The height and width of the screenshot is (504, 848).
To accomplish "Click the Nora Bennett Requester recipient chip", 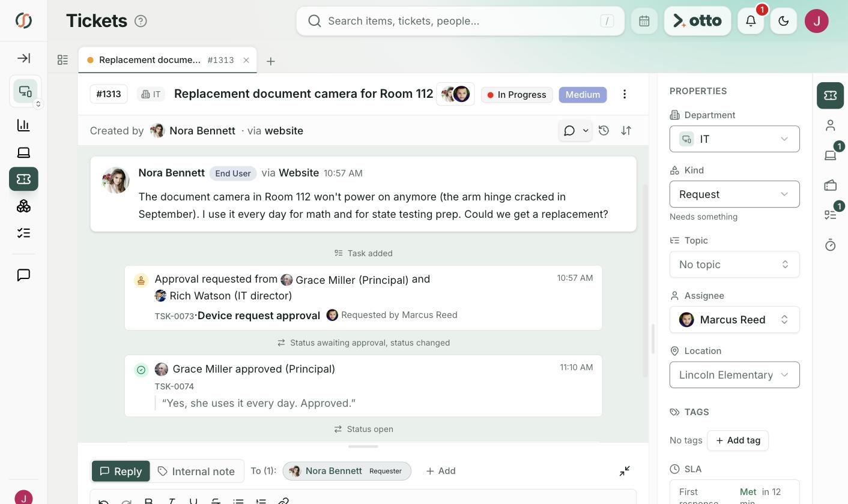I will point(347,471).
